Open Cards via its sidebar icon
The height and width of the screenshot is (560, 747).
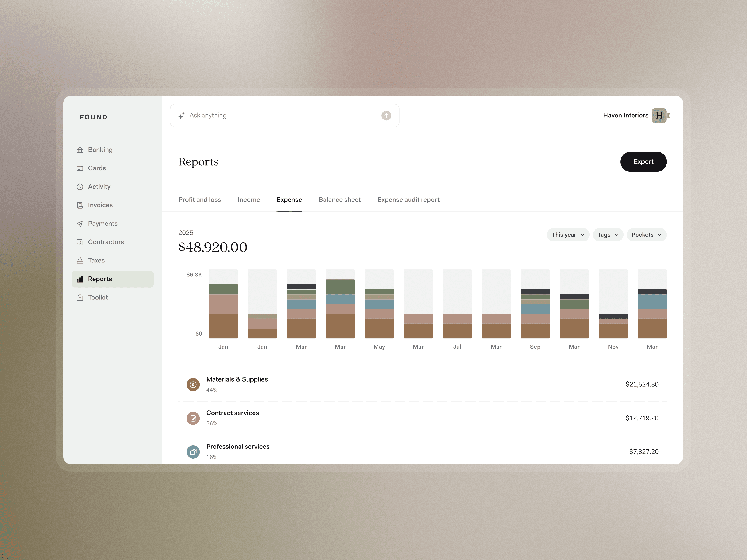click(x=80, y=168)
